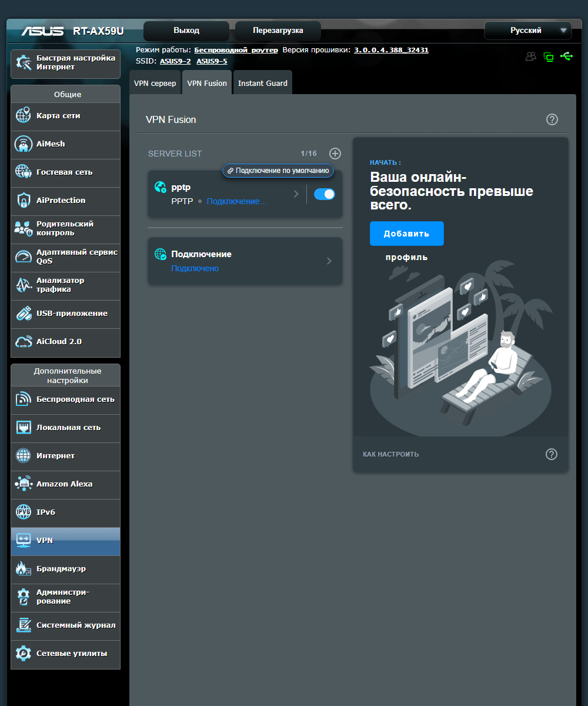Click the ASUS logo
Image resolution: width=588 pixels, height=706 pixels.
click(x=42, y=31)
